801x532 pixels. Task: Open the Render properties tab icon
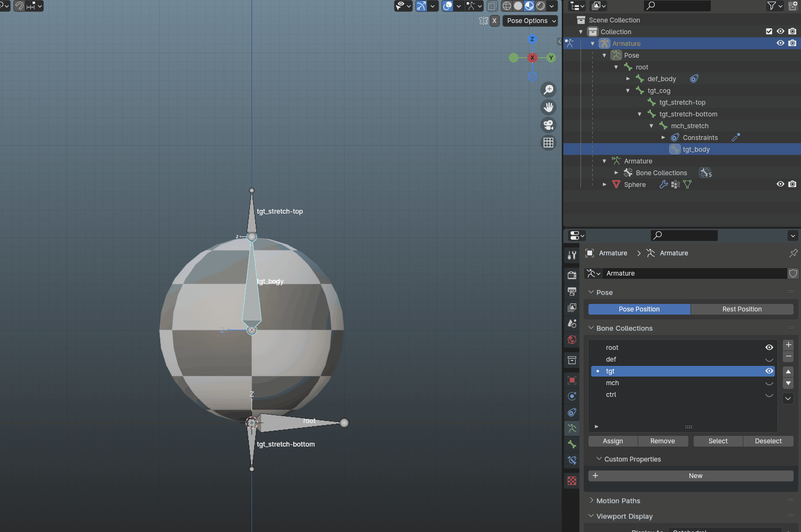pyautogui.click(x=572, y=275)
